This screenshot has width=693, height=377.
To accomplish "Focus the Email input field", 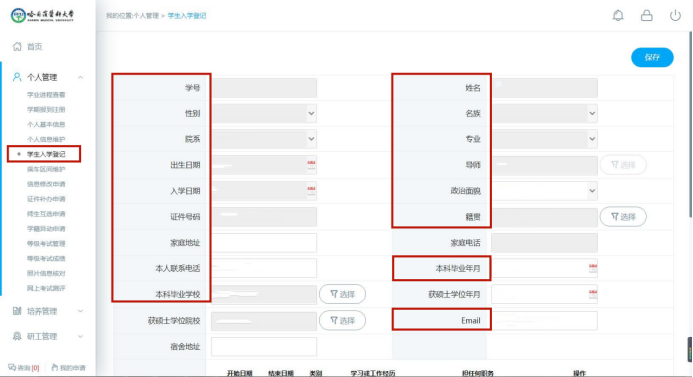I will (544, 320).
